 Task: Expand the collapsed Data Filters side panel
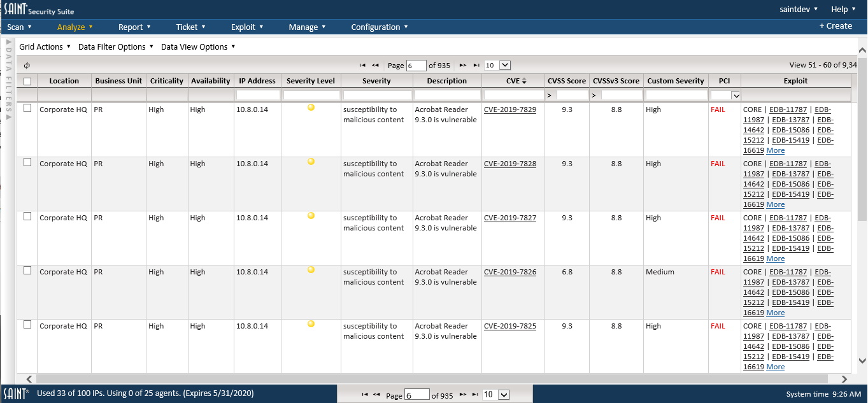9,80
